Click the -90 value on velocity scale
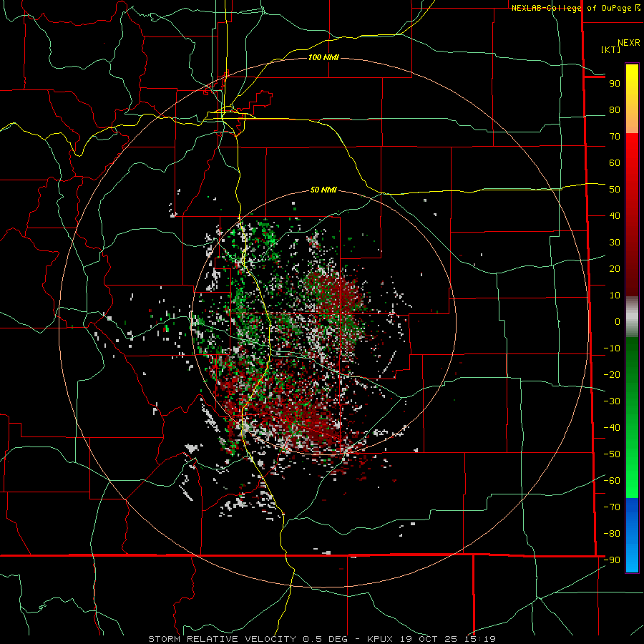Viewport: 644px width, 644px height. point(612,560)
